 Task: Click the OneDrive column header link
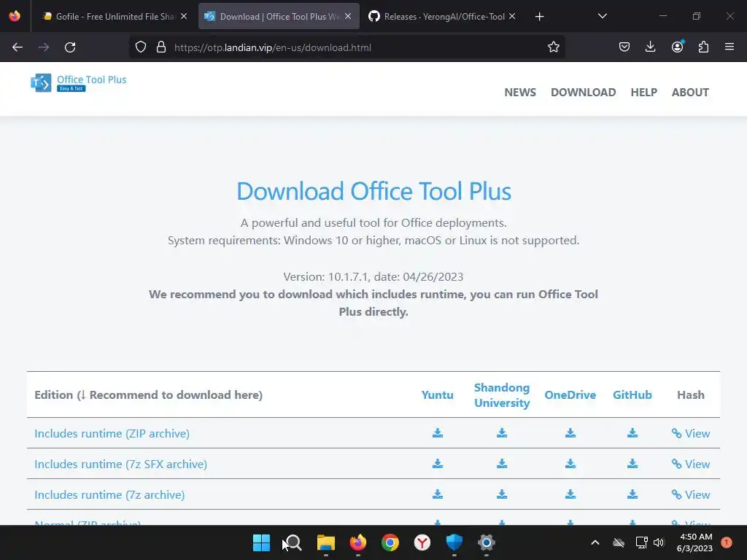[x=570, y=394]
